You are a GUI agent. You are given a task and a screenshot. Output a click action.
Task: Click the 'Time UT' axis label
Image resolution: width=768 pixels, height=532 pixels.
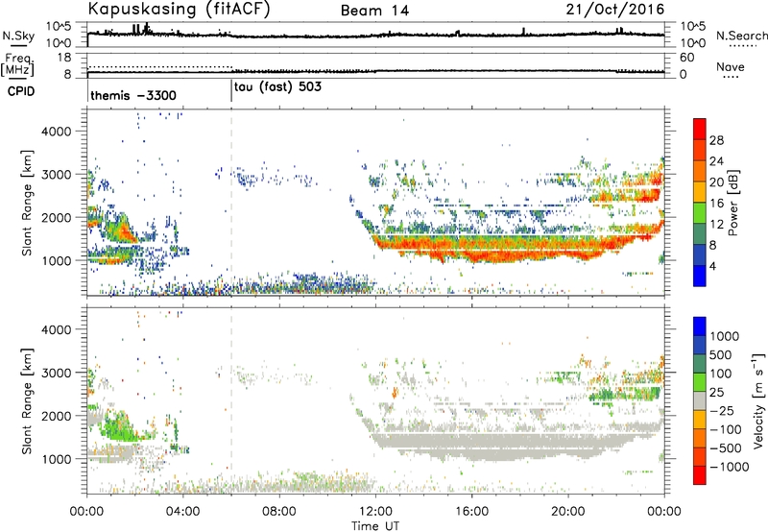click(375, 526)
